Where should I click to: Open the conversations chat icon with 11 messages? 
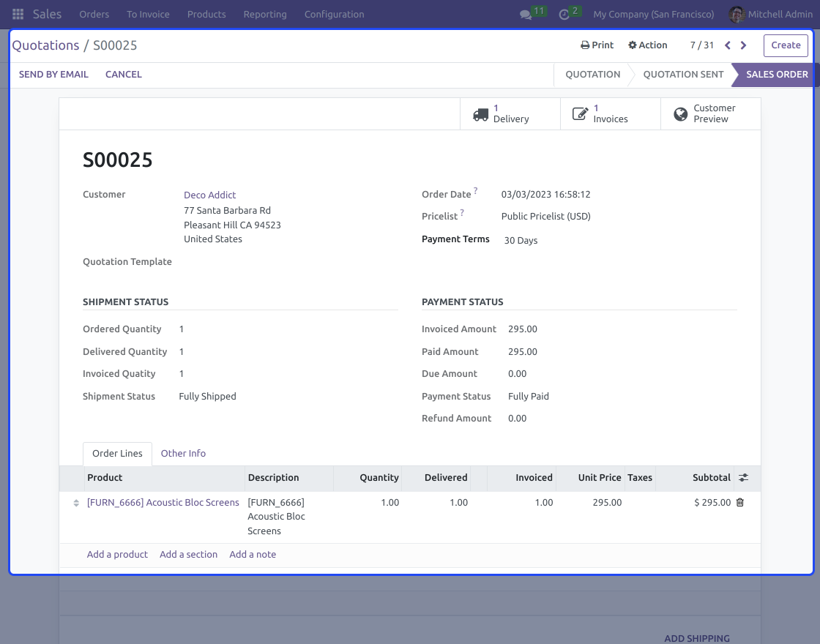coord(526,15)
